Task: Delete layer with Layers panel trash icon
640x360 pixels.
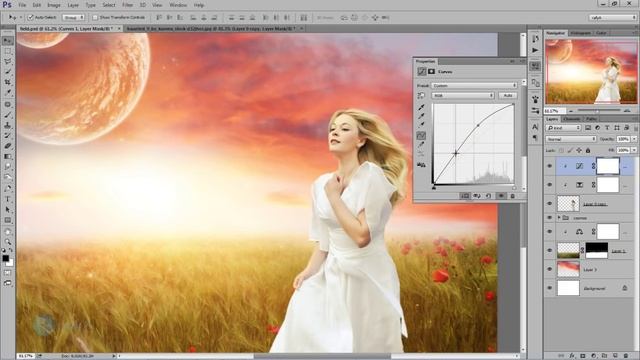Action: click(626, 356)
